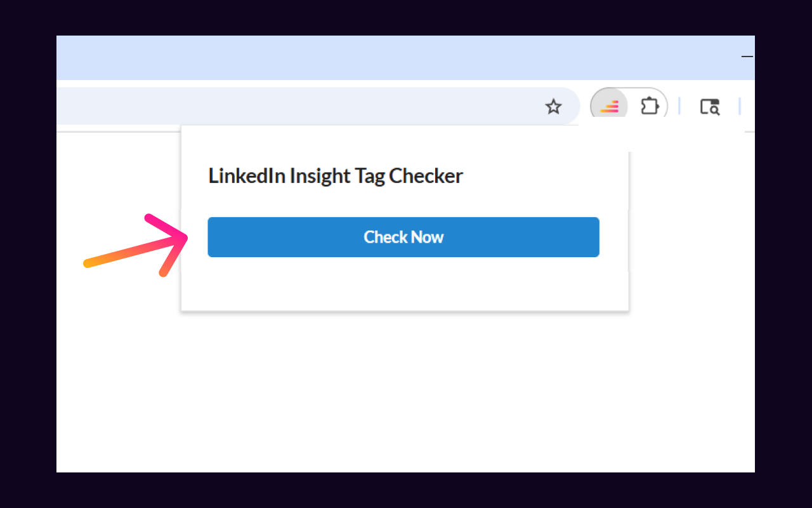Click the white popup card background
The width and height of the screenshot is (812, 508).
coord(404,292)
